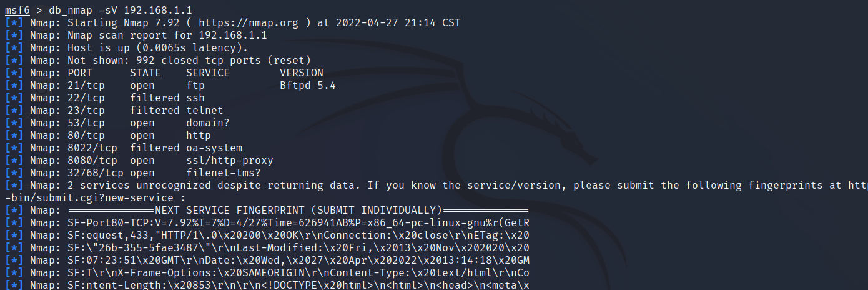Click the 21/tcp port entry

(86, 85)
